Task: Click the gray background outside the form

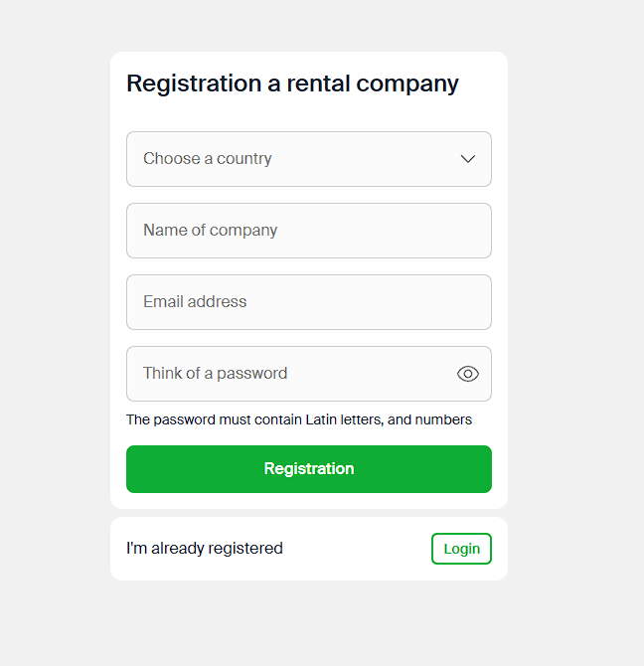Action: click(x=576, y=298)
